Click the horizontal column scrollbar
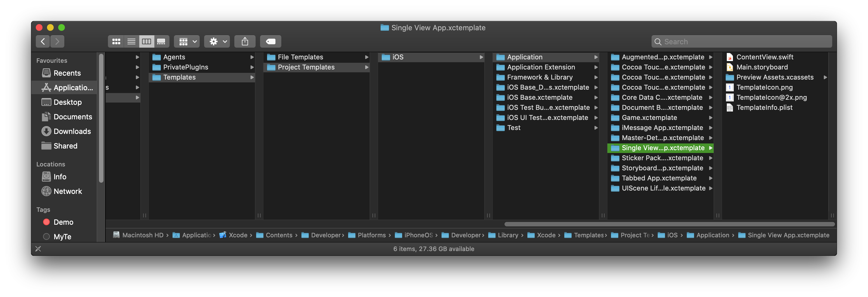Viewport: 868px width, 297px height. click(669, 224)
